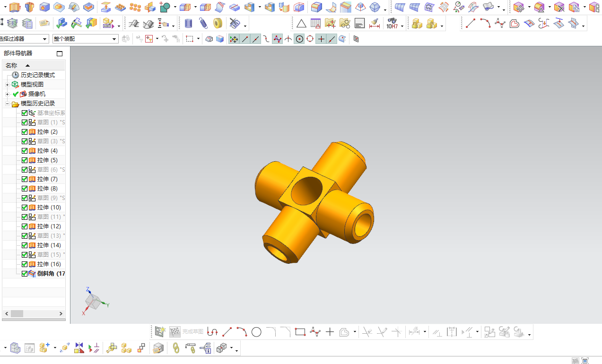Viewport: 602px width, 364px height.
Task: Select the yellow blocks with padlock icon
Action: (417, 23)
